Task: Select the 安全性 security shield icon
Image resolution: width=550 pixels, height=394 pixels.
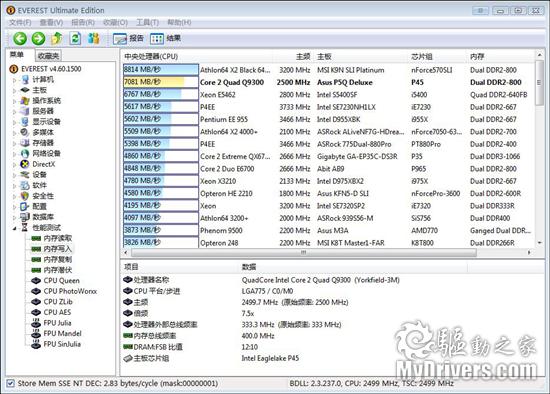Action: pyautogui.click(x=25, y=196)
